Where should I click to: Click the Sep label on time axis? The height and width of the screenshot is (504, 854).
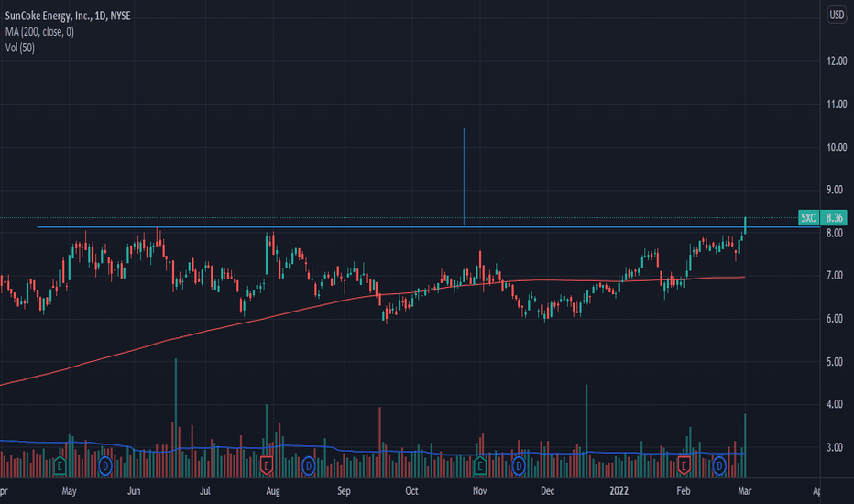pos(344,491)
